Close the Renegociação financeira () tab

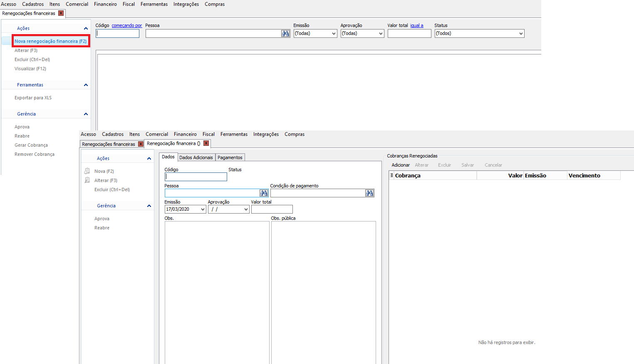pyautogui.click(x=206, y=143)
